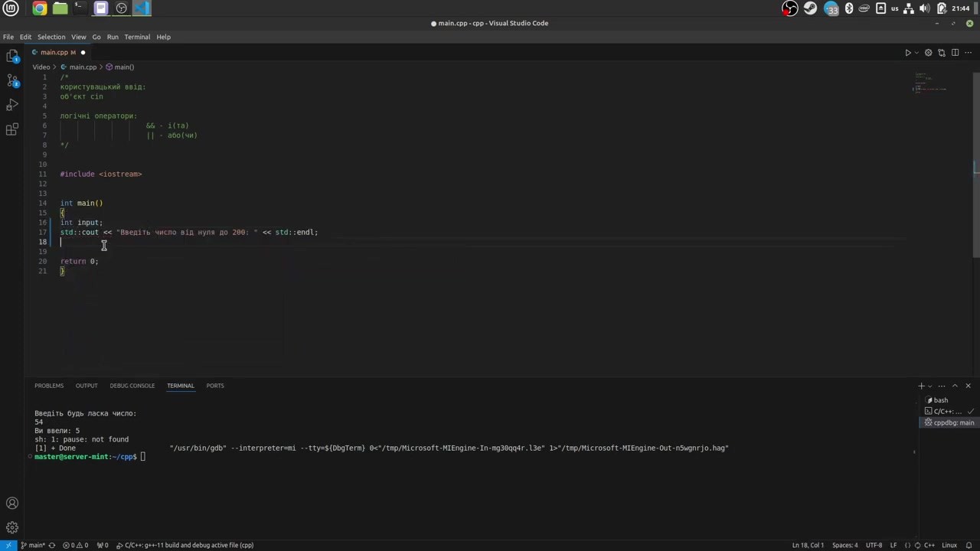Click the main() breadcrumb item

click(124, 67)
